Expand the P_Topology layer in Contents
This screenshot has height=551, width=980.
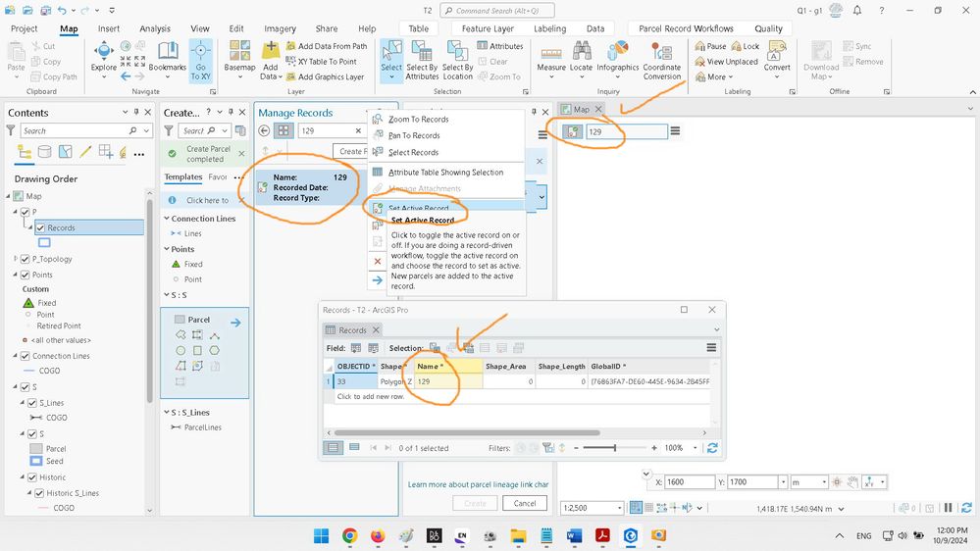(x=16, y=259)
